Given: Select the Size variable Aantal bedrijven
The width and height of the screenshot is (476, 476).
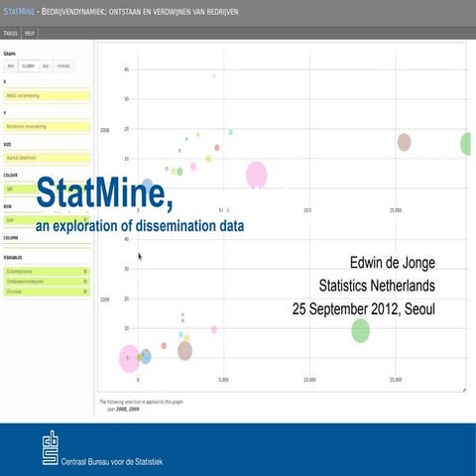Looking at the screenshot, I should tap(47, 158).
